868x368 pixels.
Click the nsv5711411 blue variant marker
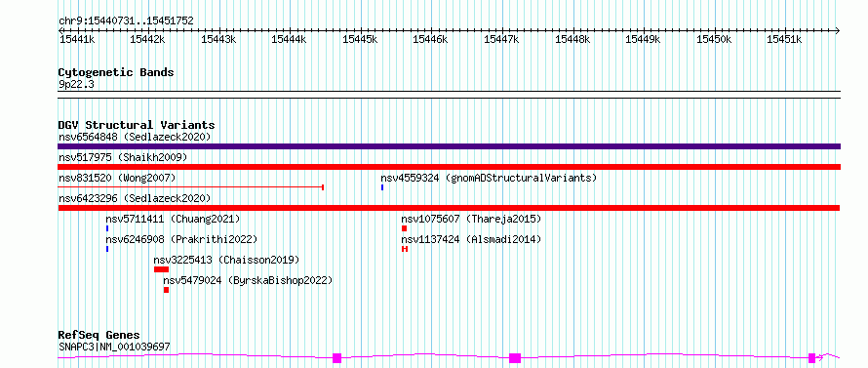[x=107, y=228]
